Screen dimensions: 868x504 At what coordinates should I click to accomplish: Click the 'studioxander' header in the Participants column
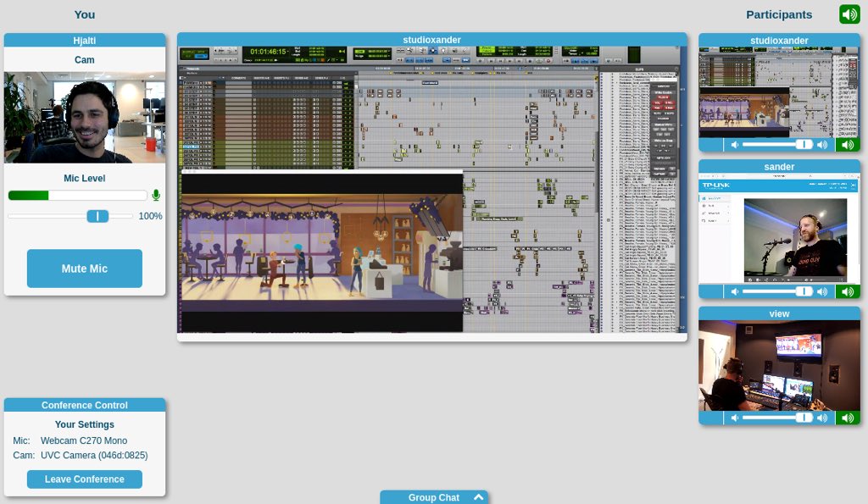[x=779, y=41]
